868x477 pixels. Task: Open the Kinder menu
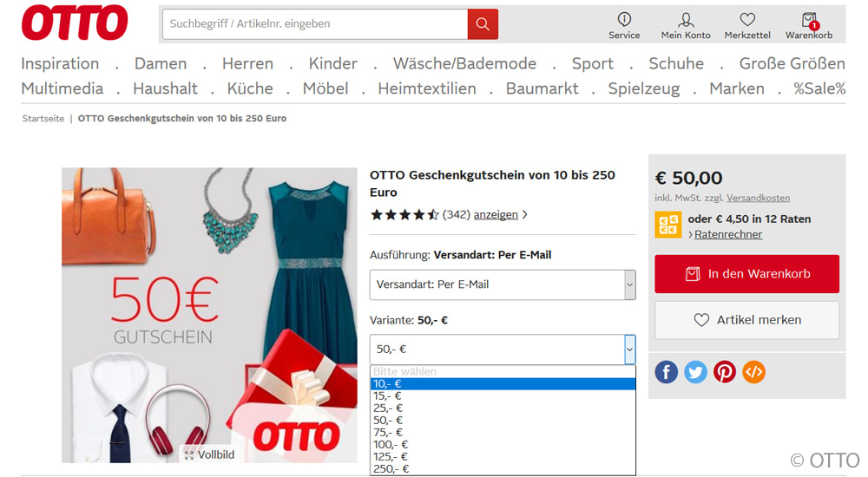coord(332,63)
